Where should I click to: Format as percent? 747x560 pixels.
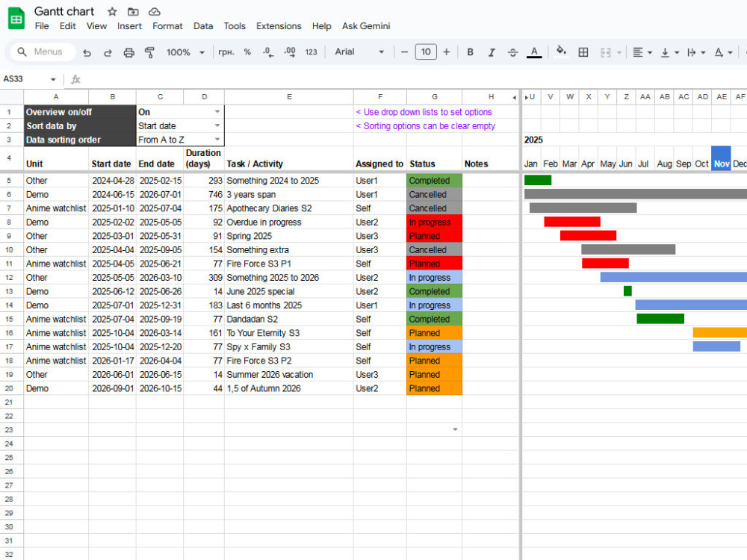(247, 52)
